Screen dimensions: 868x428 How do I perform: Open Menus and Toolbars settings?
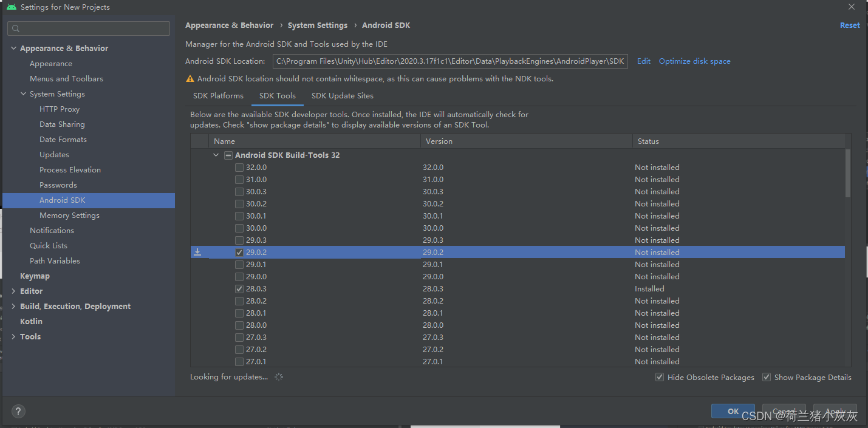coord(66,79)
